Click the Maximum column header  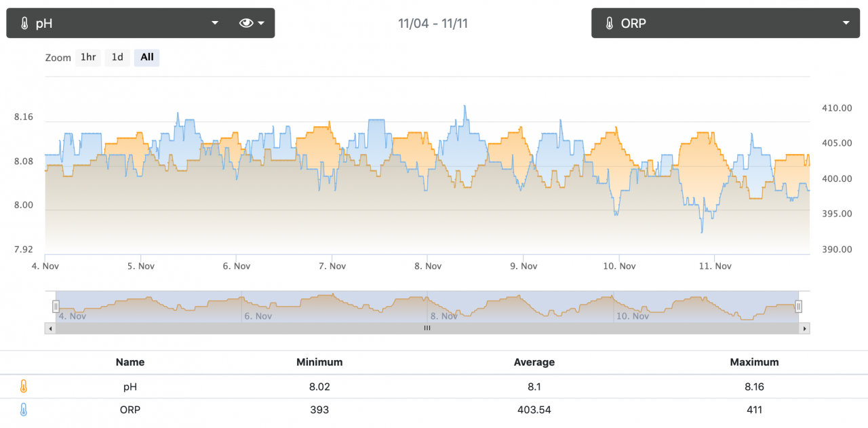754,362
